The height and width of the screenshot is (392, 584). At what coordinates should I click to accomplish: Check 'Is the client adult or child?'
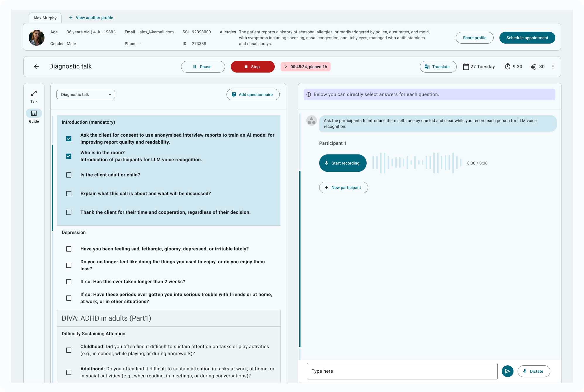69,175
